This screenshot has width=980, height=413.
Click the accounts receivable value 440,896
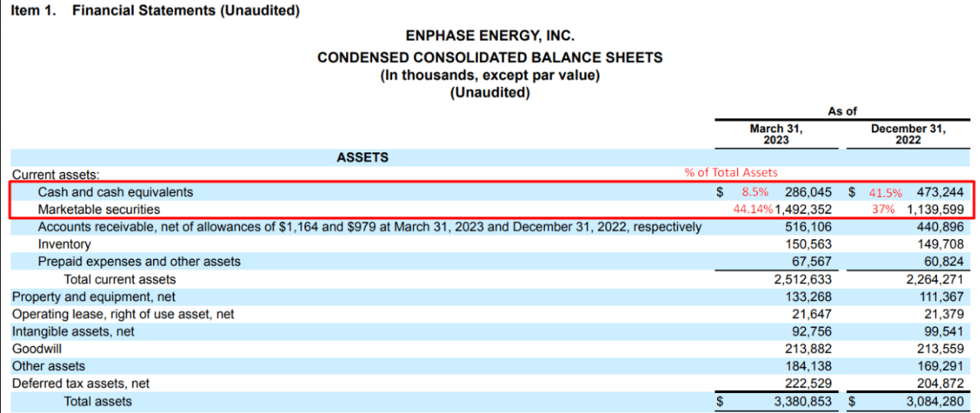click(x=939, y=227)
